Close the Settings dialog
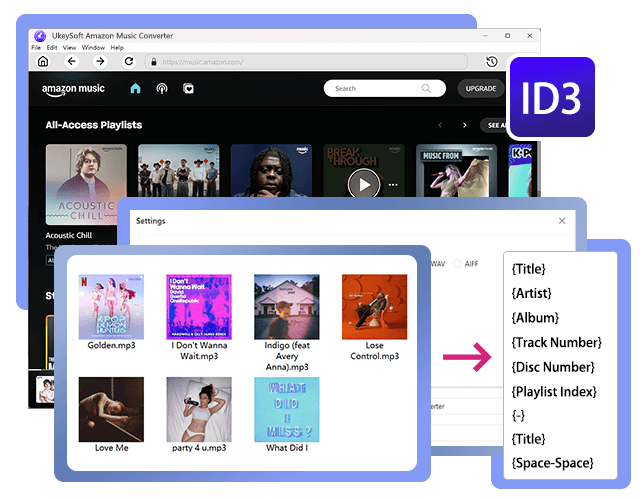Screen dimensions: 640x500 click(x=562, y=221)
